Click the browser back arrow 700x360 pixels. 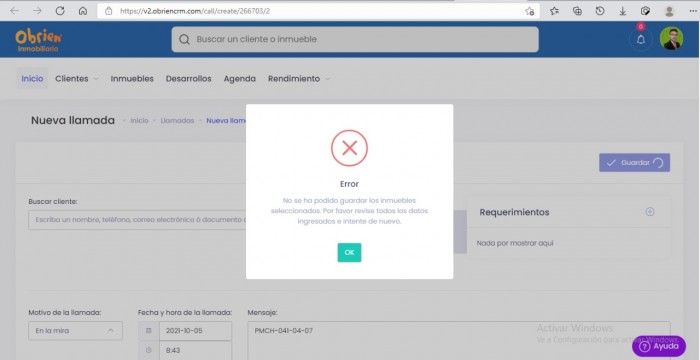pos(14,11)
